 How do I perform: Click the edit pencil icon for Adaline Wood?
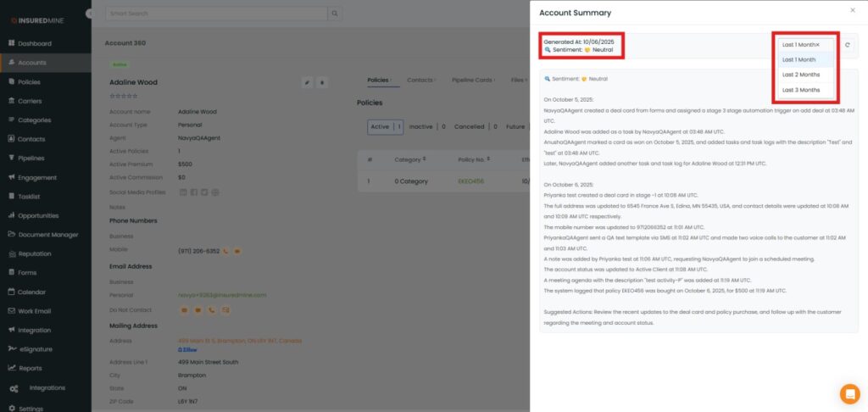pos(307,82)
